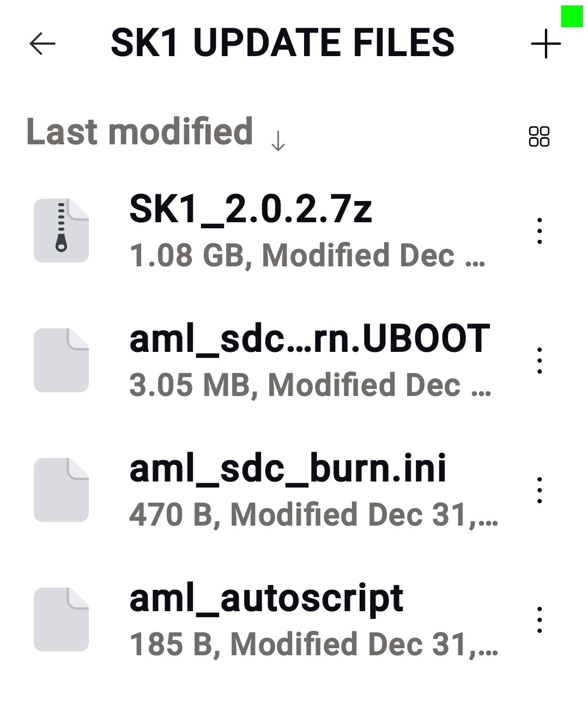Open the aml_sdc…rn.UBOOT file name
Screen dimensions: 588x725
pos(310,339)
